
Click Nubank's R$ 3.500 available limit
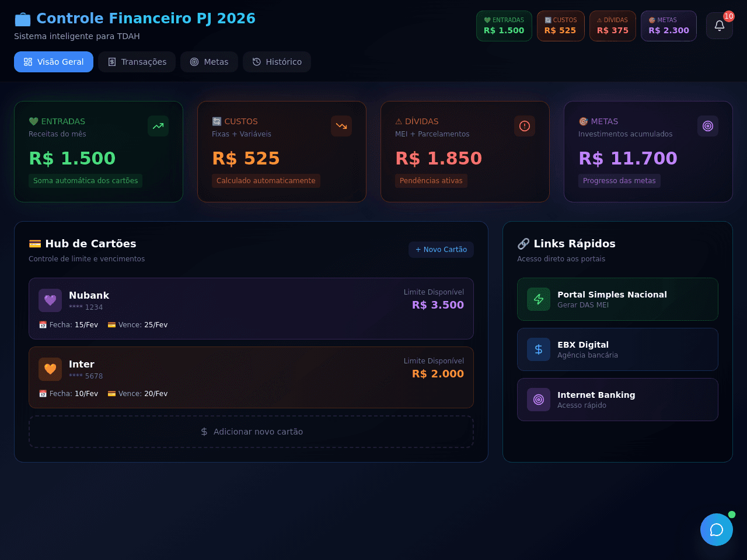pos(438,305)
